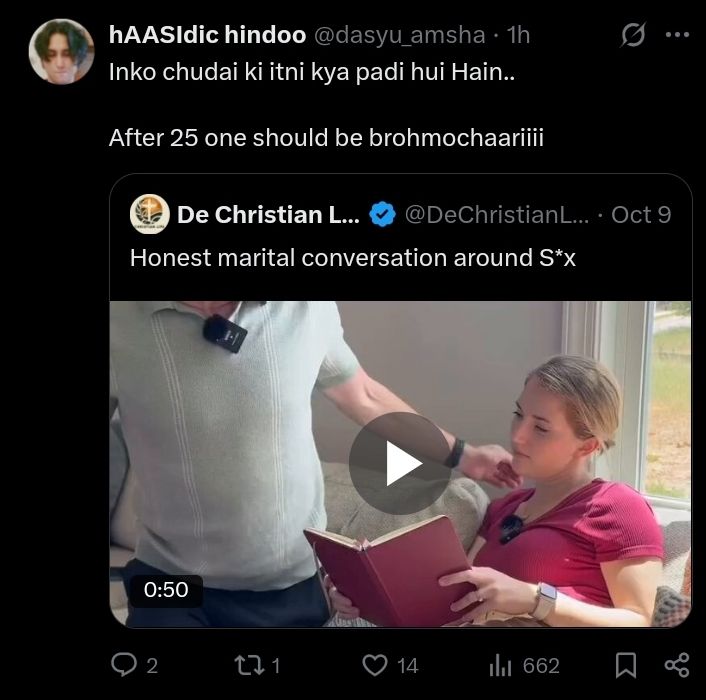This screenshot has height=700, width=706.
Task: Click the Grok circle-slash icon
Action: (x=632, y=36)
